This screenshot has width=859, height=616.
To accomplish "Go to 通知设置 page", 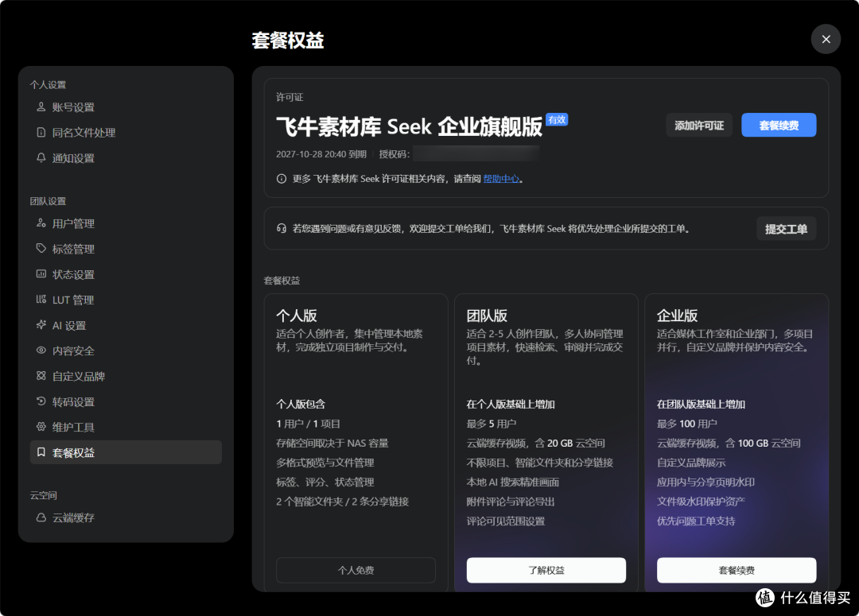I will (x=73, y=158).
